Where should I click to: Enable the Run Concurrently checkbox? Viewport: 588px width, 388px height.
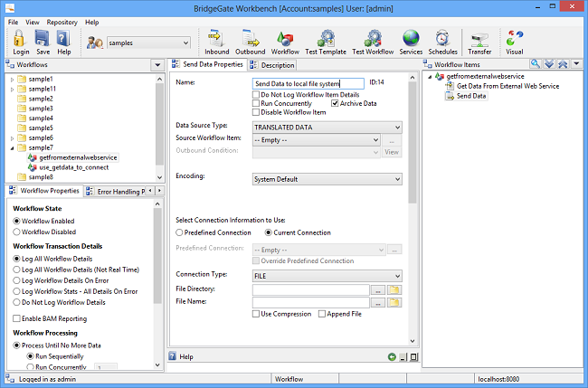(x=257, y=103)
